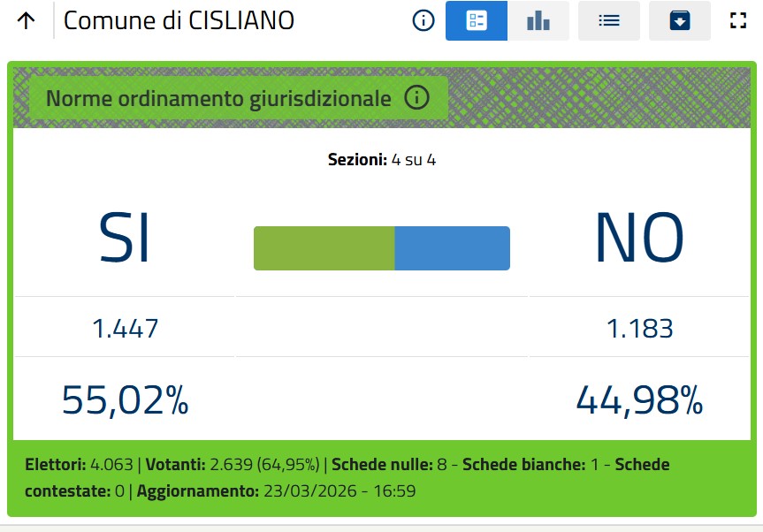Image resolution: width=763 pixels, height=532 pixels.
Task: Click the NO percentage 44,98%
Action: pos(639,400)
